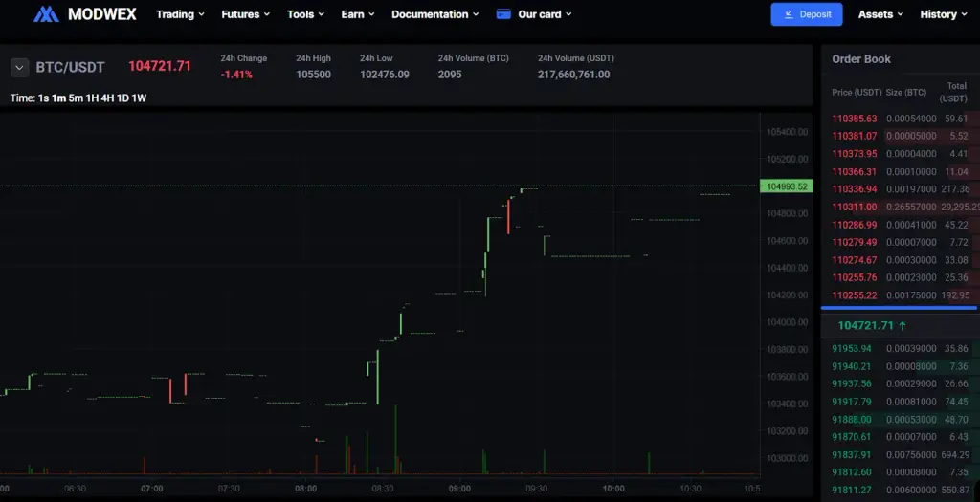Click the green up arrow beside 104721.71
The image size is (980, 502).
click(x=902, y=326)
